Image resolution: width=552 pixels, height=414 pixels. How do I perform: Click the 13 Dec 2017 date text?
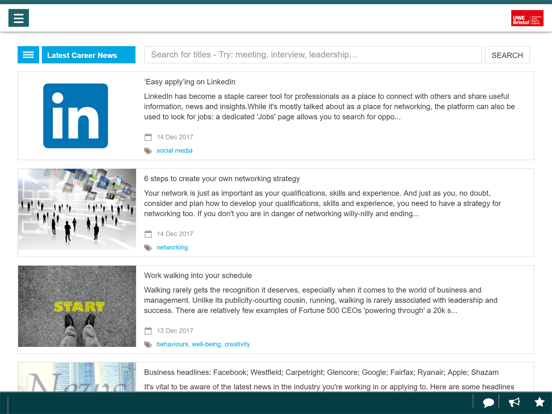click(175, 331)
